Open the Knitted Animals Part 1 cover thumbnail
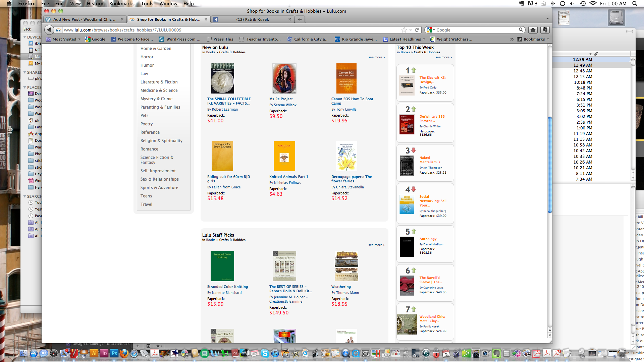 [x=284, y=156]
